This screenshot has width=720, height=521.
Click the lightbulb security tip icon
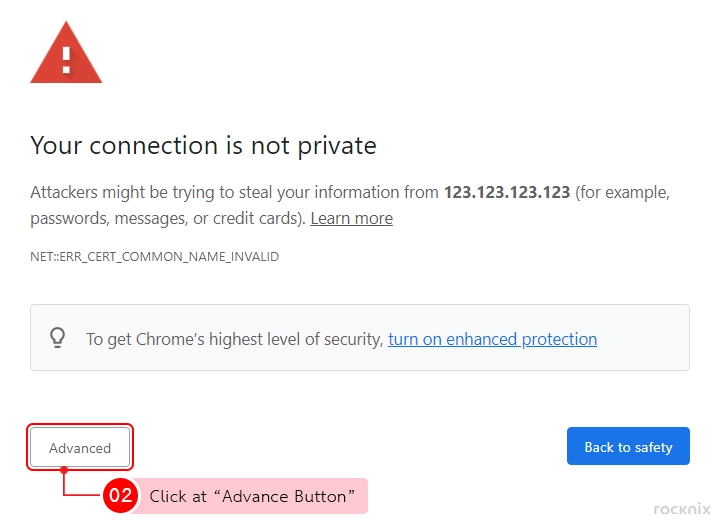57,338
